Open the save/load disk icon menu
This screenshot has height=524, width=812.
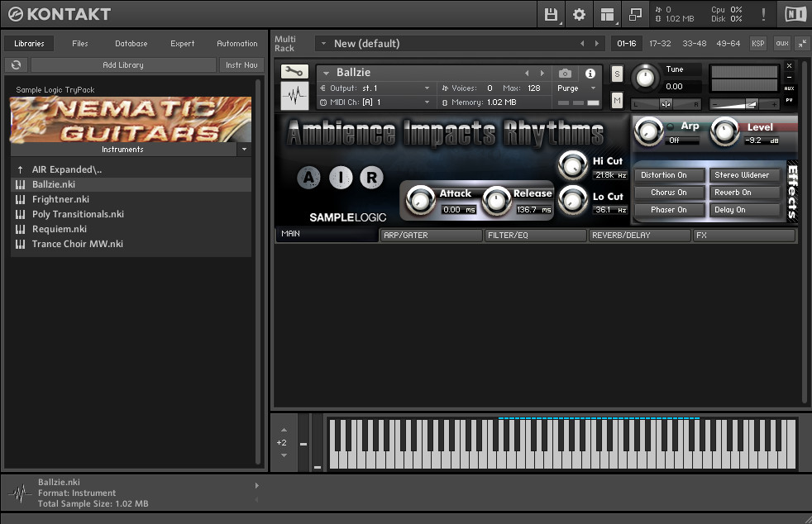(551, 15)
